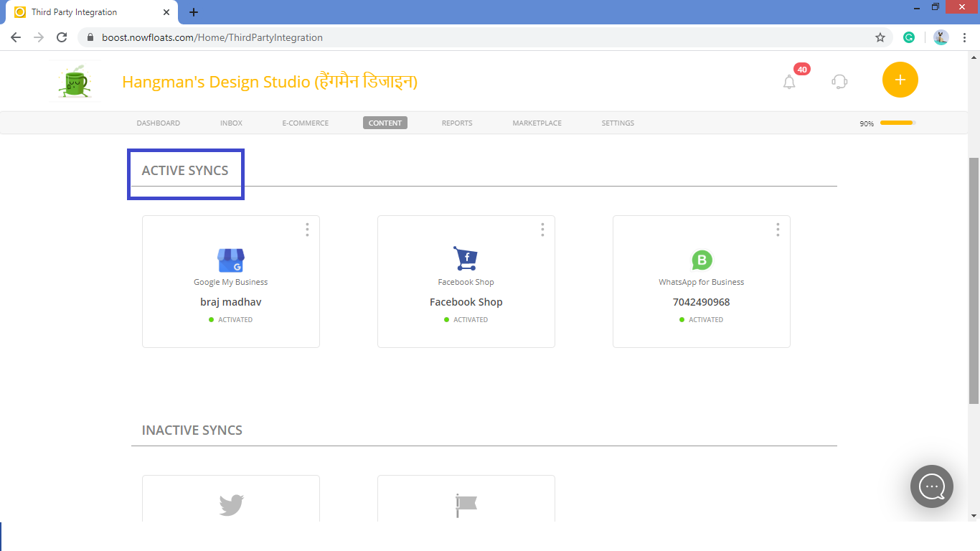Click the page vertical scrollbar
The height and width of the screenshot is (551, 980).
pos(974,280)
